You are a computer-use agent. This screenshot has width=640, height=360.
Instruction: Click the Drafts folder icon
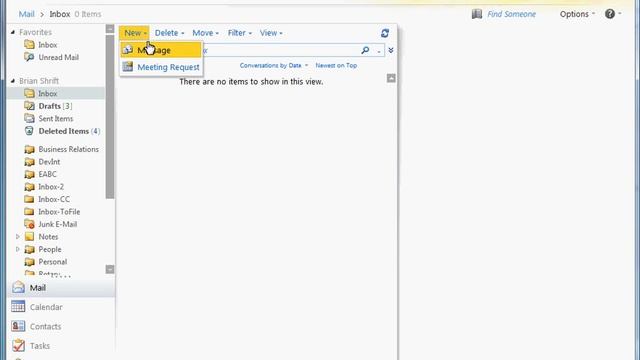29,106
